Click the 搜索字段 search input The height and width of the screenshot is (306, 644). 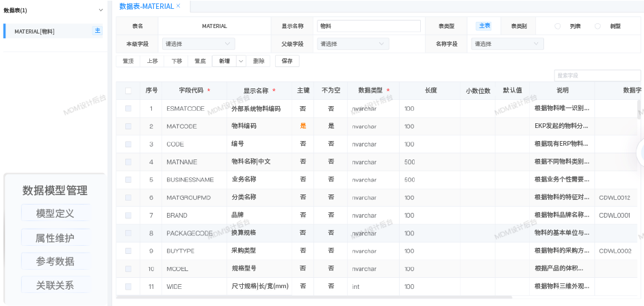tap(597, 75)
